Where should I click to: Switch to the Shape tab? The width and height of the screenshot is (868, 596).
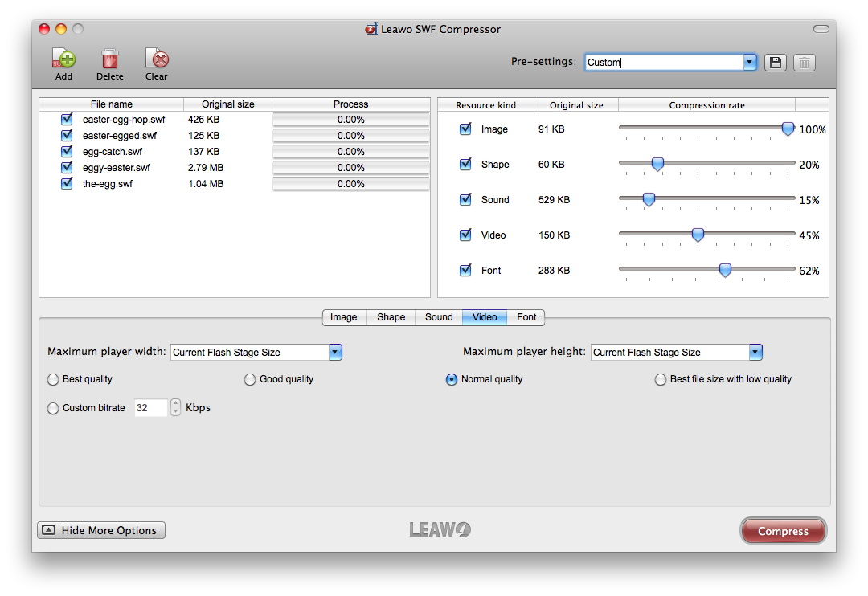(x=391, y=317)
